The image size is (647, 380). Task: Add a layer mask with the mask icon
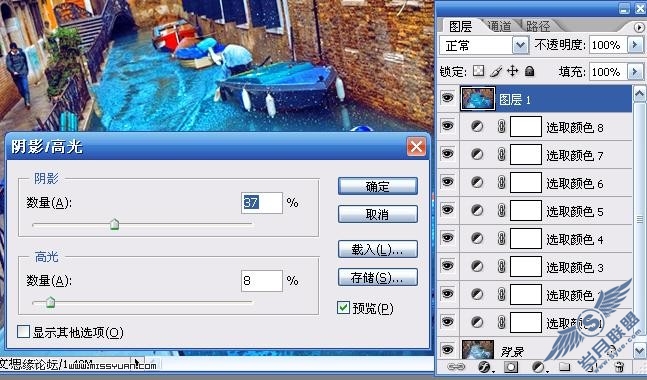[x=511, y=366]
